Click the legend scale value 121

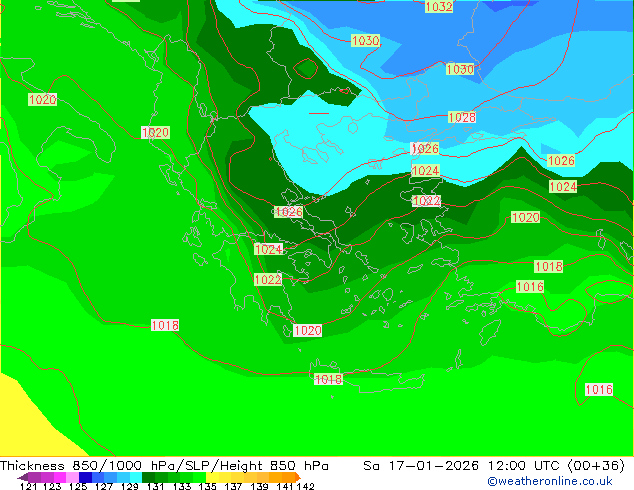point(28,486)
